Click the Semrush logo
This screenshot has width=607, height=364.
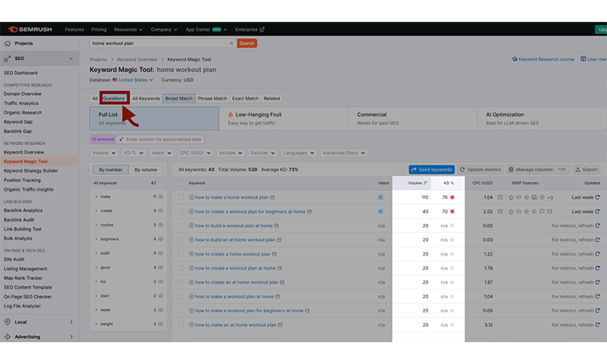(x=30, y=29)
